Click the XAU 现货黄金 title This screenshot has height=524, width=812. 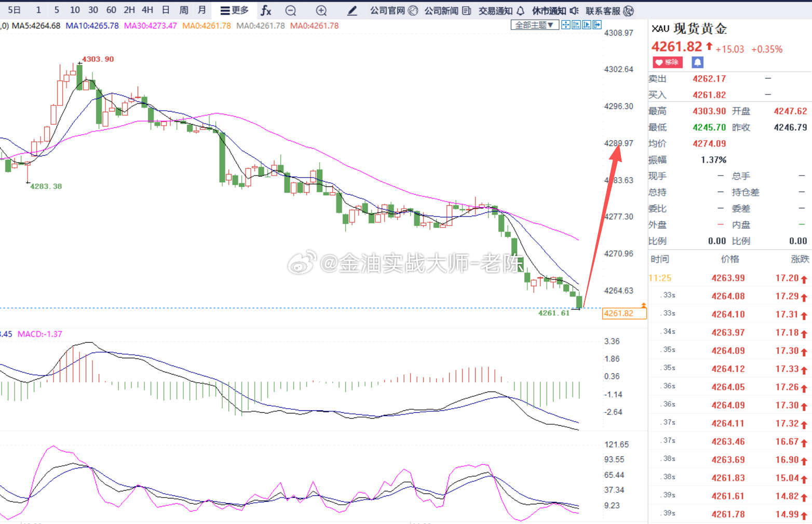click(x=689, y=29)
